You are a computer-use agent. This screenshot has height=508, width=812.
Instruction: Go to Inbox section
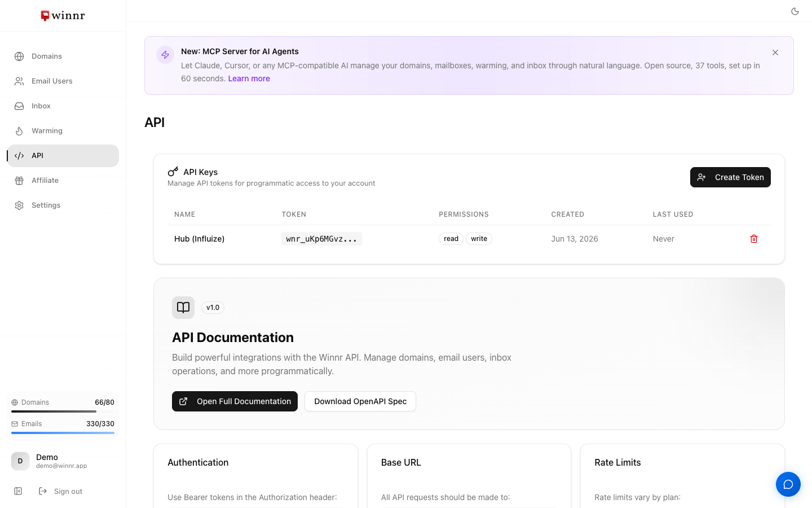point(63,106)
